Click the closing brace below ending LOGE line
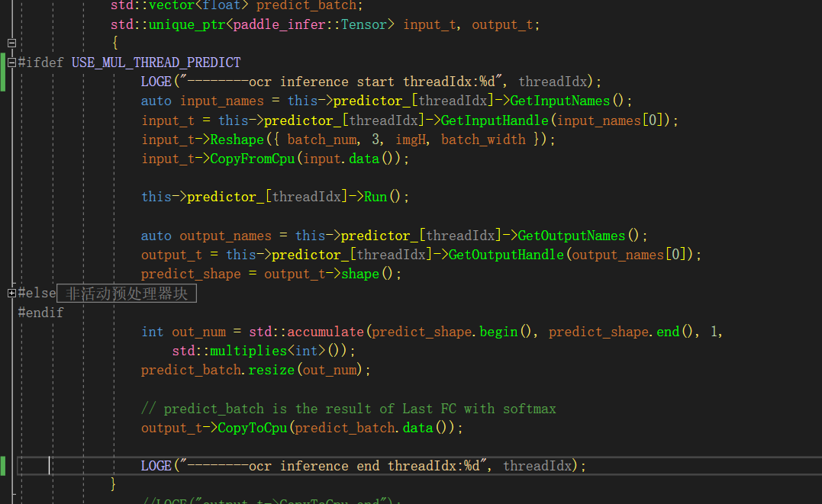The height and width of the screenshot is (504, 822). pyautogui.click(x=111, y=483)
